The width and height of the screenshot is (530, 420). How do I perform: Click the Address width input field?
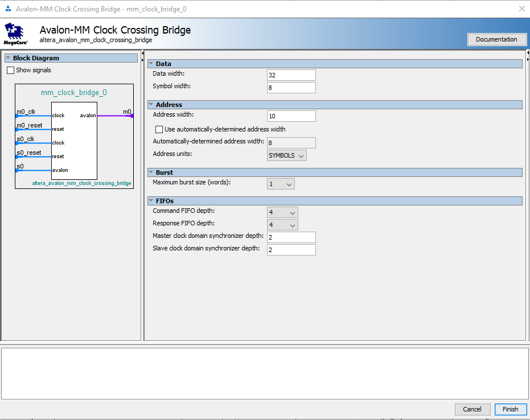tap(291, 116)
